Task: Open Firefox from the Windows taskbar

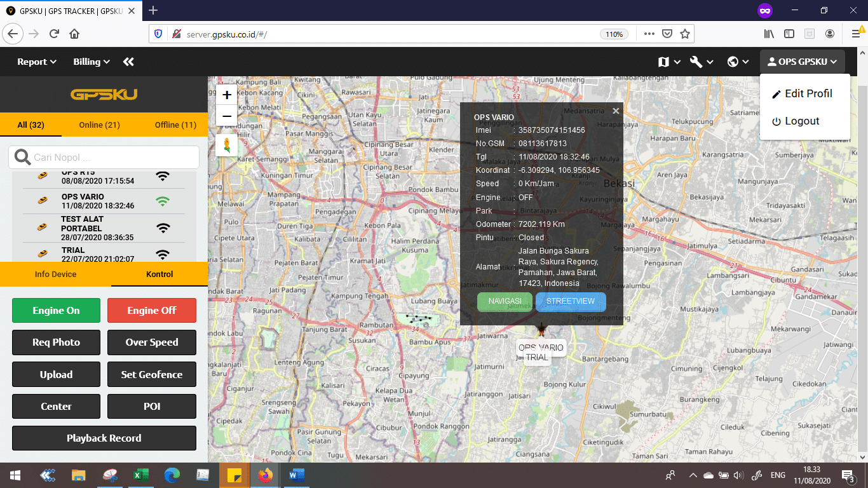Action: [x=265, y=475]
